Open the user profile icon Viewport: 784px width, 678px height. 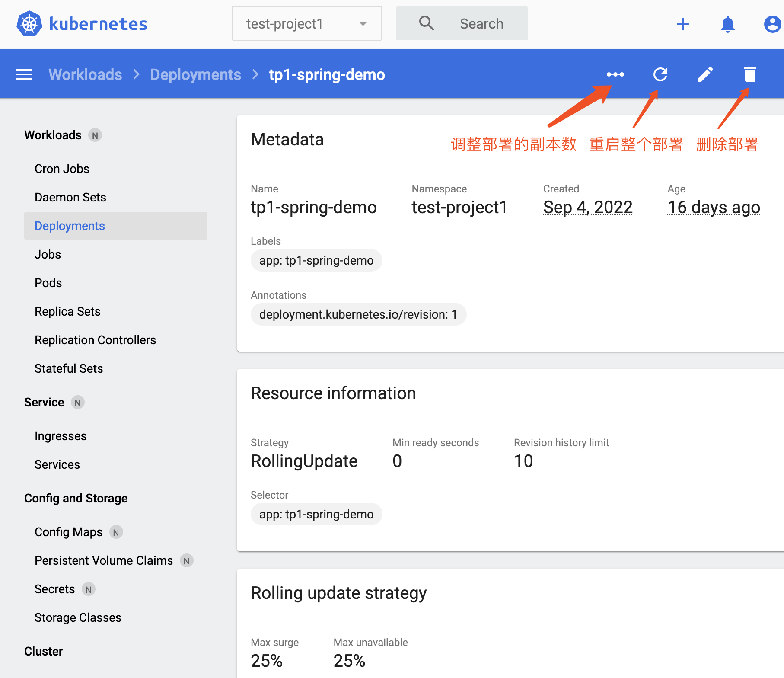click(x=772, y=24)
